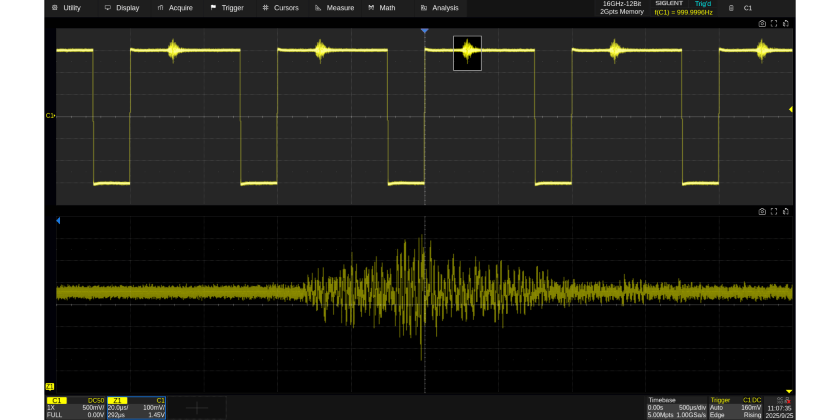Click the rightmost icon in zoom window corner
840x420 pixels.
[787, 212]
